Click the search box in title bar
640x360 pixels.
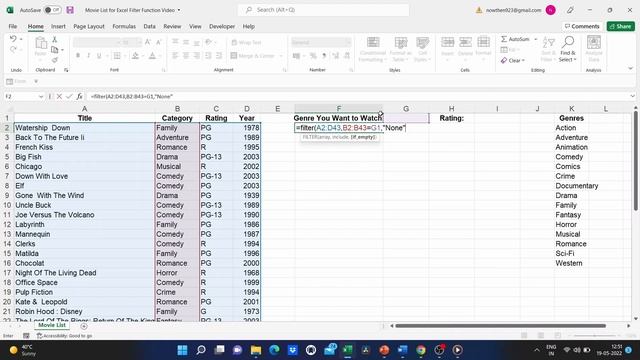pos(323,10)
